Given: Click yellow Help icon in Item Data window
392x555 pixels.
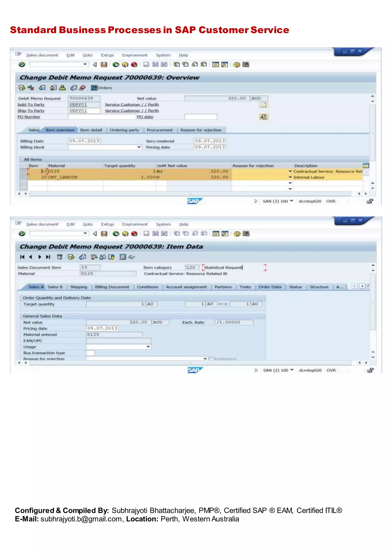Looking at the screenshot, I should coord(237,234).
